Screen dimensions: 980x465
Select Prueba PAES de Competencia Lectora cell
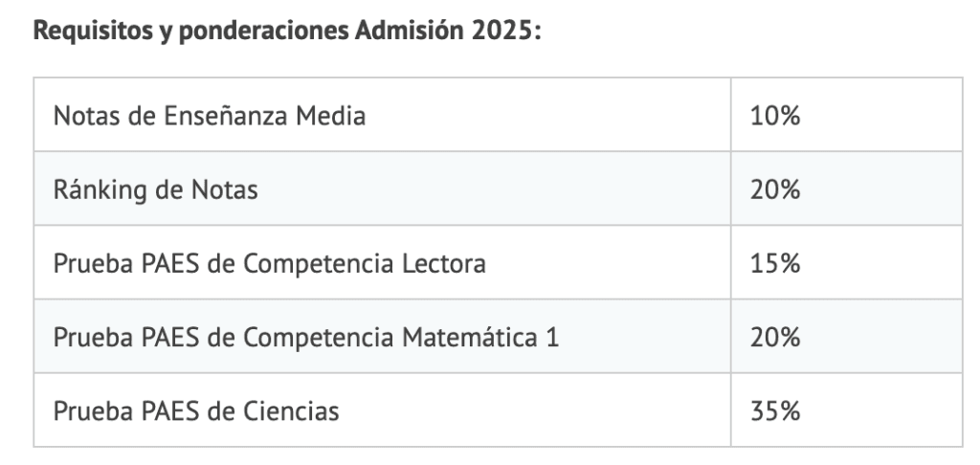pos(382,262)
